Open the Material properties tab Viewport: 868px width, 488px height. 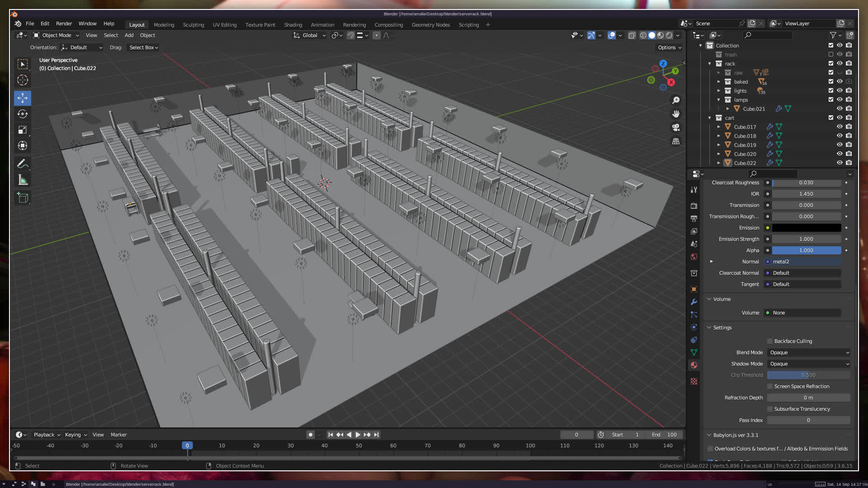pyautogui.click(x=694, y=365)
